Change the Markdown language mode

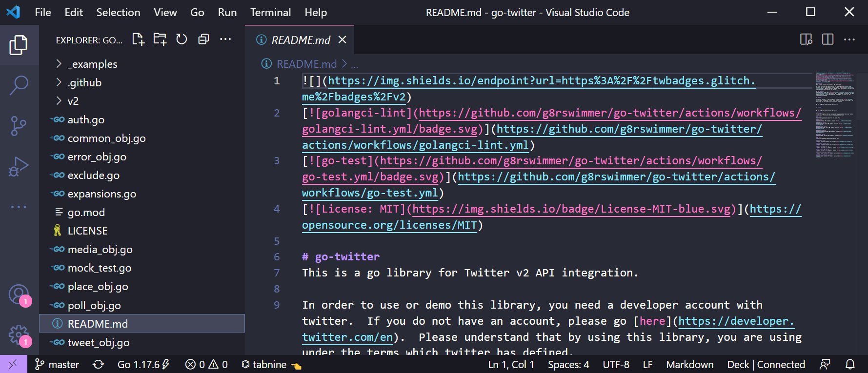tap(689, 364)
